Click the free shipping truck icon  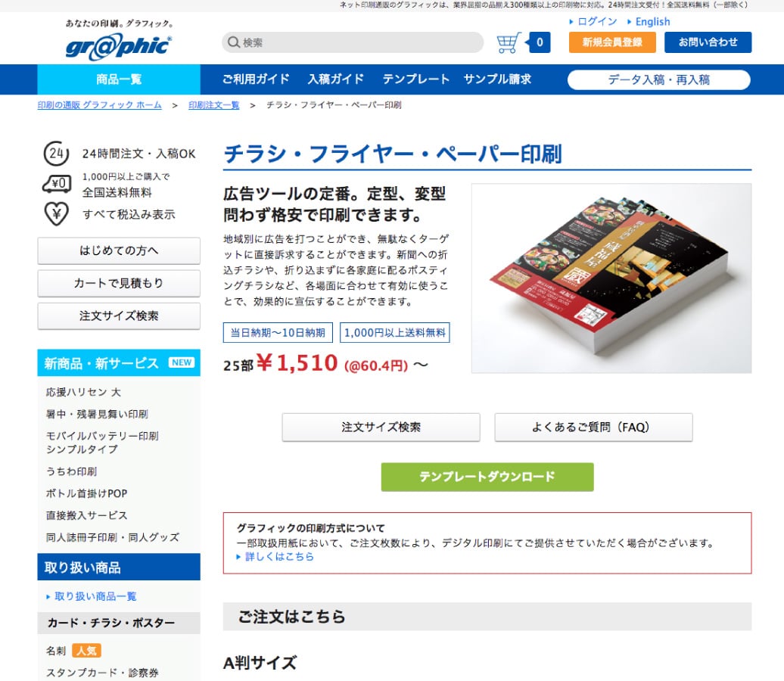tap(56, 184)
